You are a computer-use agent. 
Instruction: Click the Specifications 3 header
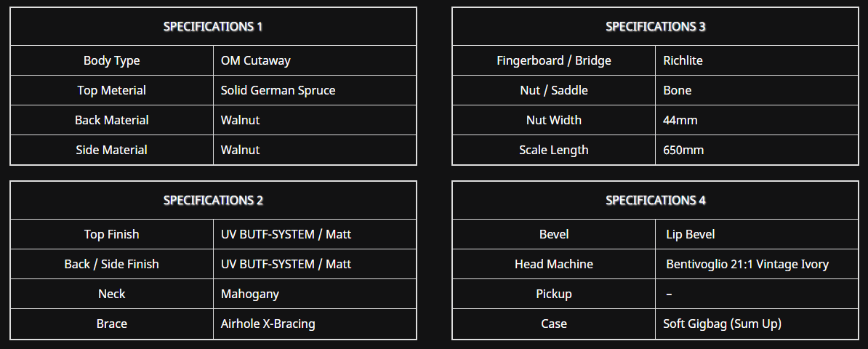coord(656,27)
